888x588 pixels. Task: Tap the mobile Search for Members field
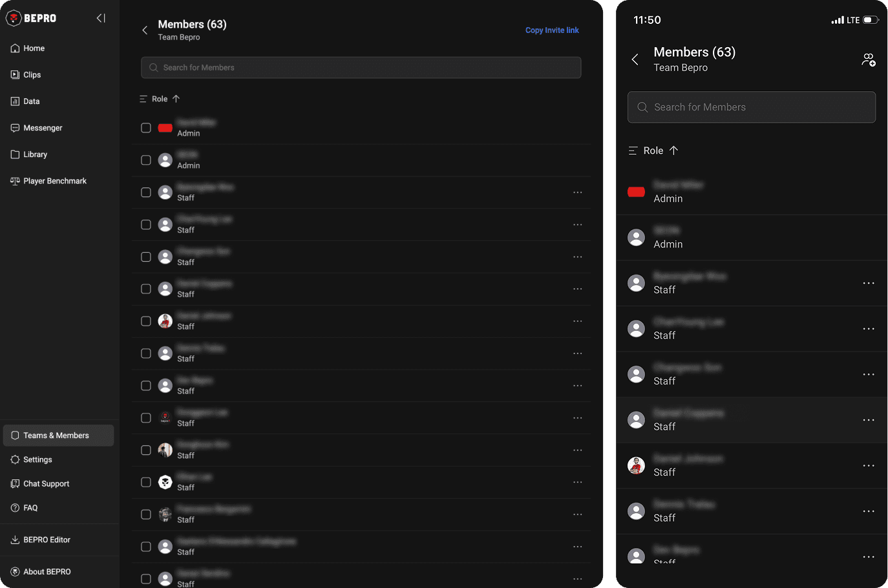pyautogui.click(x=752, y=107)
